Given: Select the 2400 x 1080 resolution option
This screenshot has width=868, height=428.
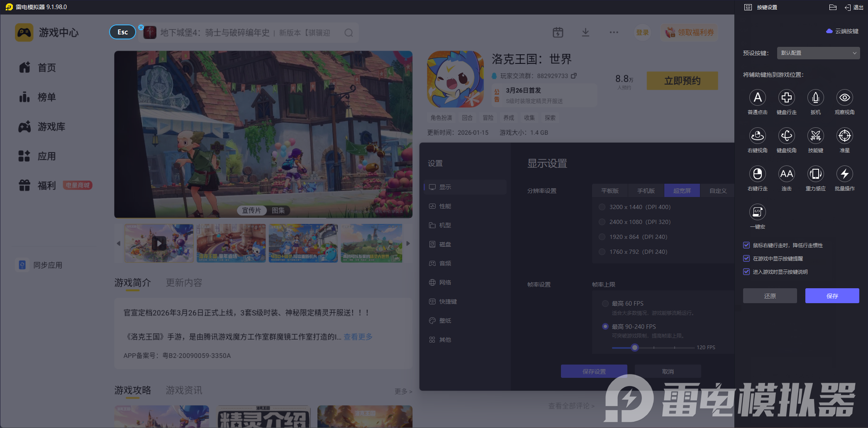Looking at the screenshot, I should (x=602, y=222).
